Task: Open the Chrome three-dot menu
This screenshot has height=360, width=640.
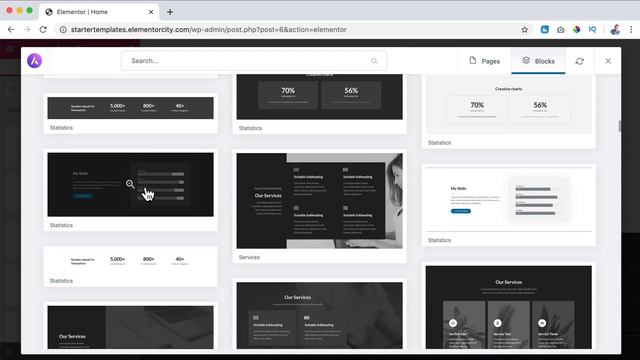Action: pyautogui.click(x=631, y=29)
